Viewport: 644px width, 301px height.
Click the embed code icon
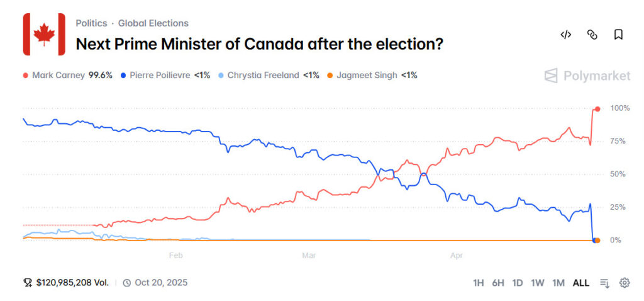click(x=565, y=35)
